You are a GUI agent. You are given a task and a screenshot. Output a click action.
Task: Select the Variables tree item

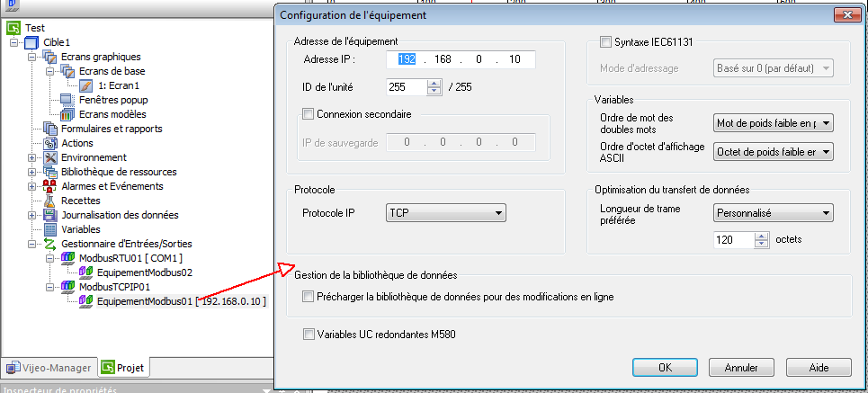pyautogui.click(x=81, y=229)
